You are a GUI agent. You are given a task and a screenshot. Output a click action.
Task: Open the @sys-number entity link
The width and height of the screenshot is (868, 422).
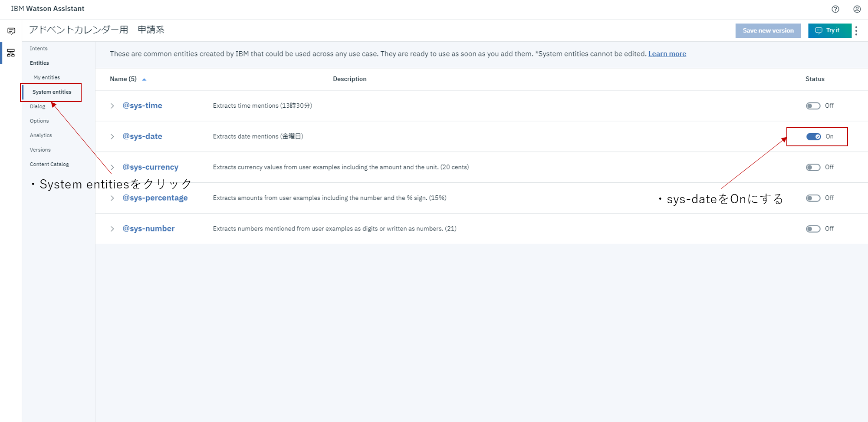pyautogui.click(x=148, y=229)
